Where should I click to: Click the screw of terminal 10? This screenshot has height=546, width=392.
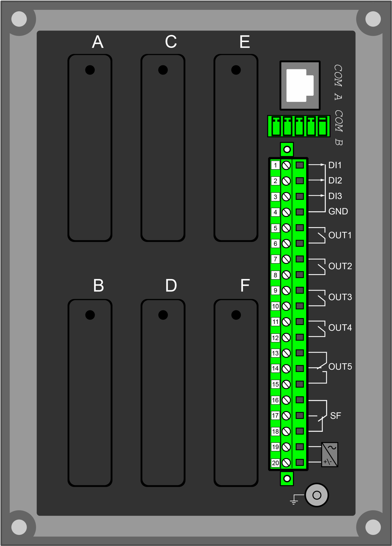286,306
